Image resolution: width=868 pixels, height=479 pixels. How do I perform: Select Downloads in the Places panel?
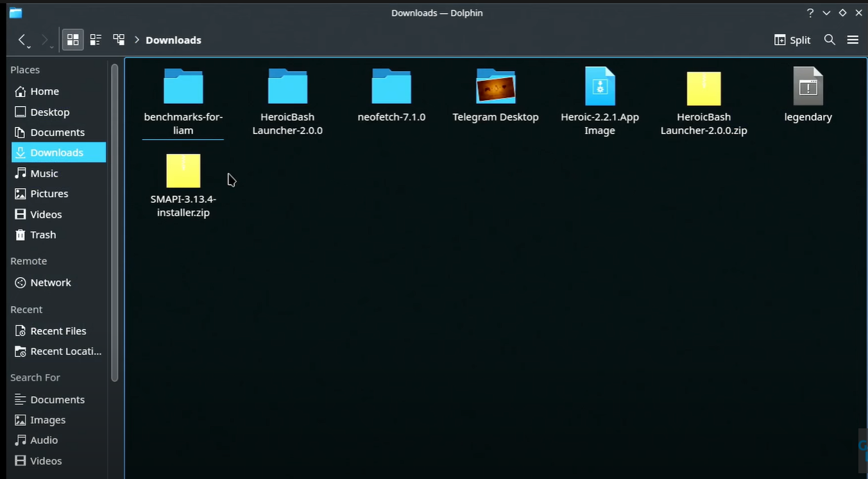(x=58, y=153)
